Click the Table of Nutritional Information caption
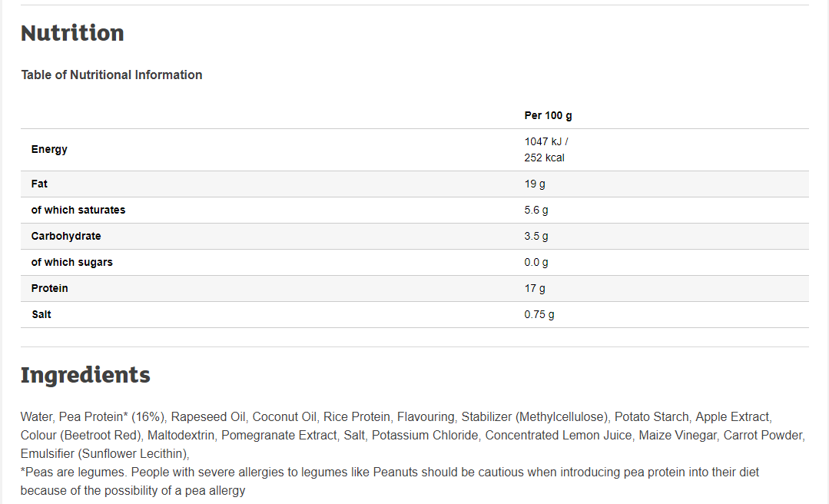This screenshot has width=829, height=504. [x=111, y=75]
